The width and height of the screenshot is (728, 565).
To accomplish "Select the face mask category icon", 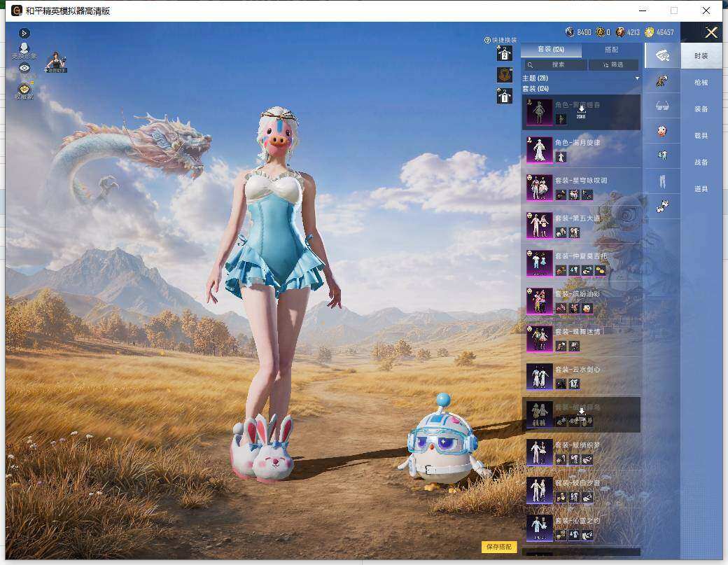I will tap(662, 131).
